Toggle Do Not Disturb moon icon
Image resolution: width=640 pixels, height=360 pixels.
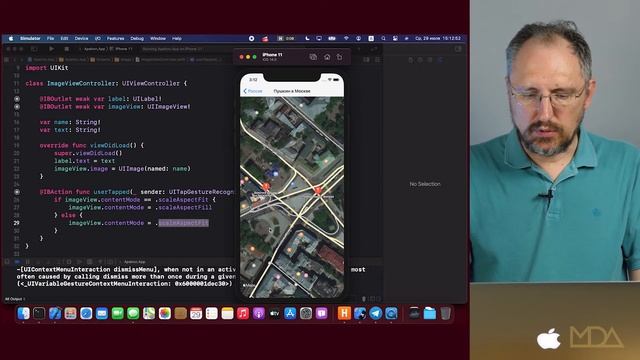click(307, 38)
